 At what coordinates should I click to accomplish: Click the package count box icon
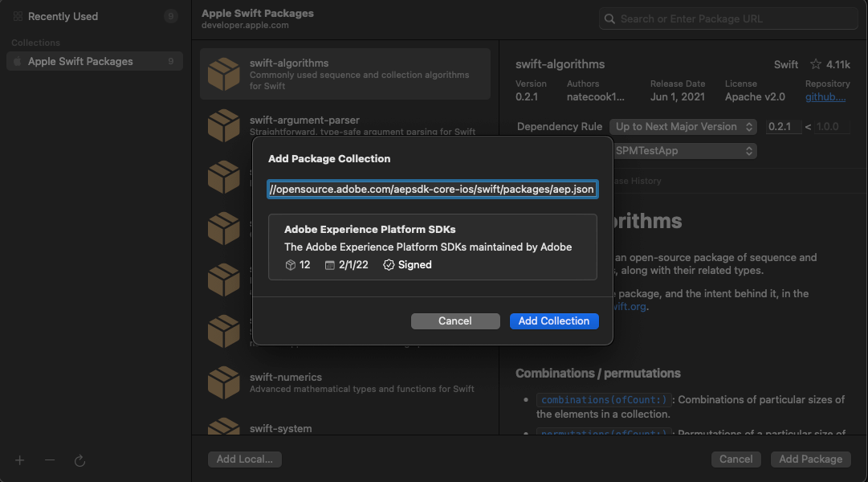(290, 265)
